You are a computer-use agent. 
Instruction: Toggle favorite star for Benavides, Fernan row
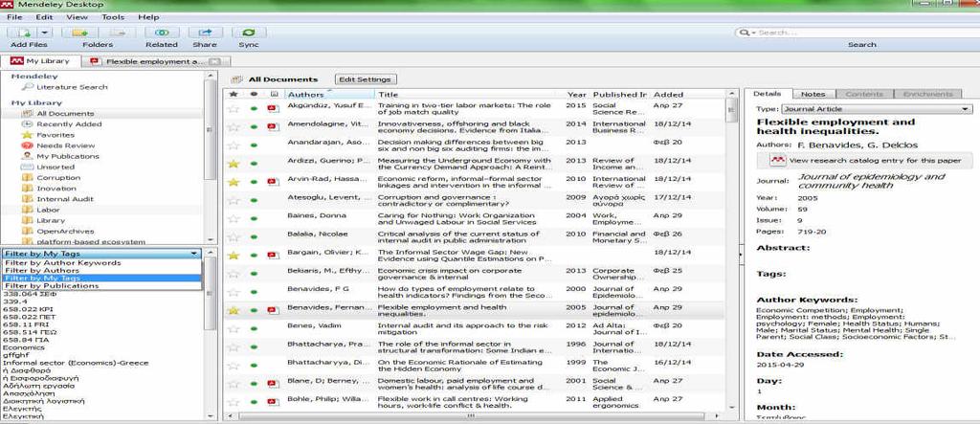coord(234,311)
